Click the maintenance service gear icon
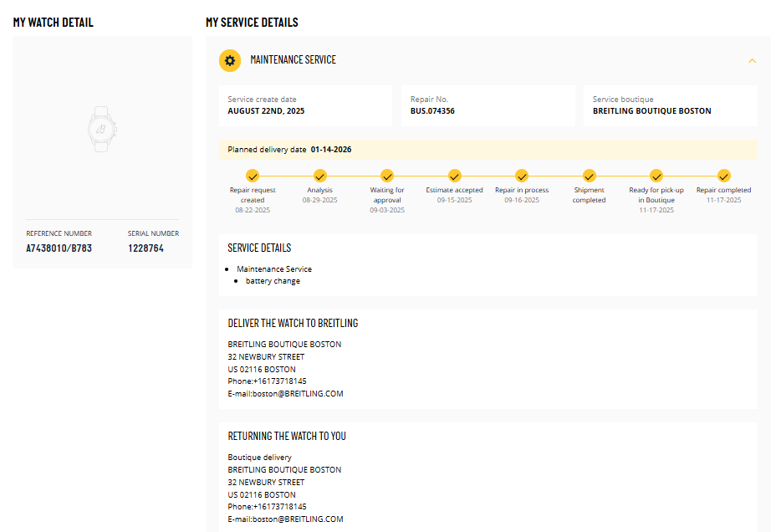 point(230,60)
